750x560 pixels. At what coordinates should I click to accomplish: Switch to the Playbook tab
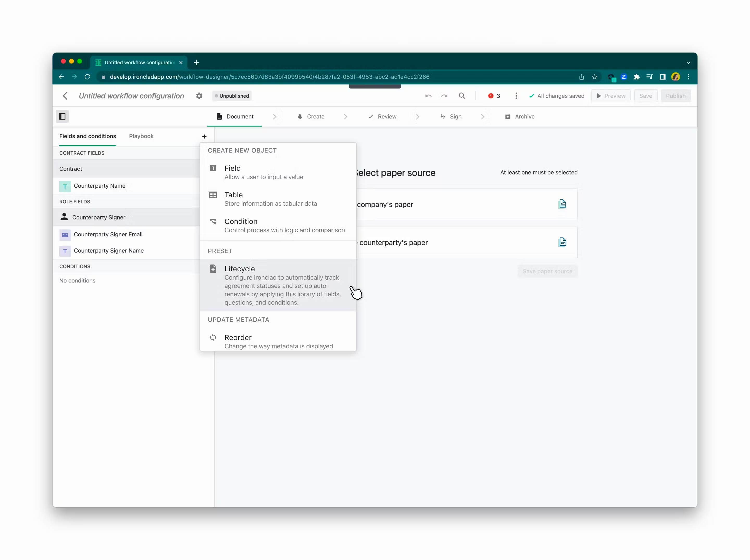[141, 136]
